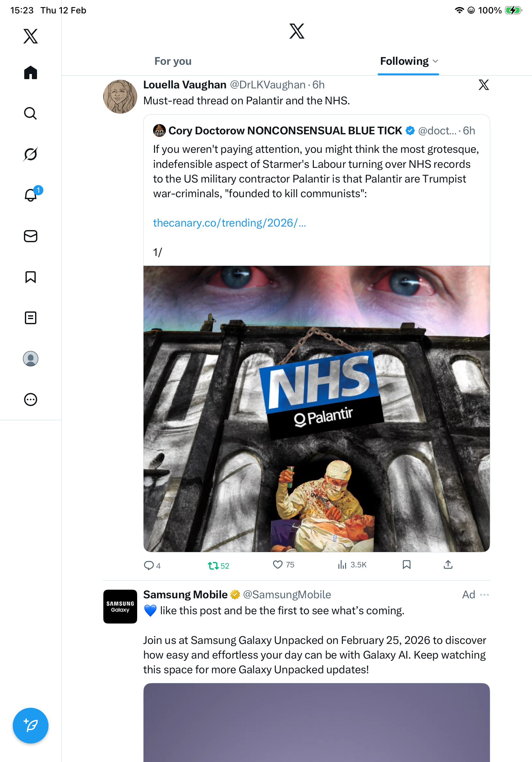
Task: Open Messages envelope icon
Action: [x=31, y=236]
